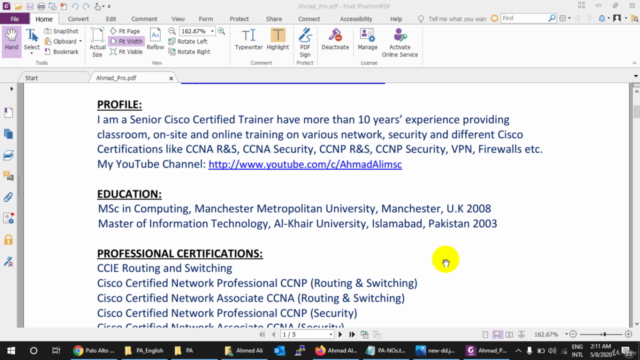Viewport: 640px width, 360px height.
Task: Adjust the status bar zoom slider
Action: 604,335
